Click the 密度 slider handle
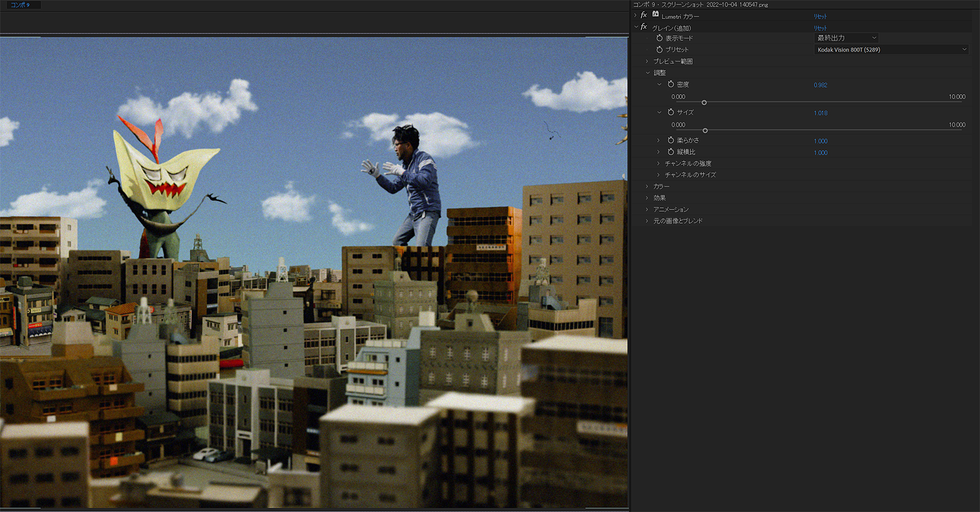 [x=704, y=102]
